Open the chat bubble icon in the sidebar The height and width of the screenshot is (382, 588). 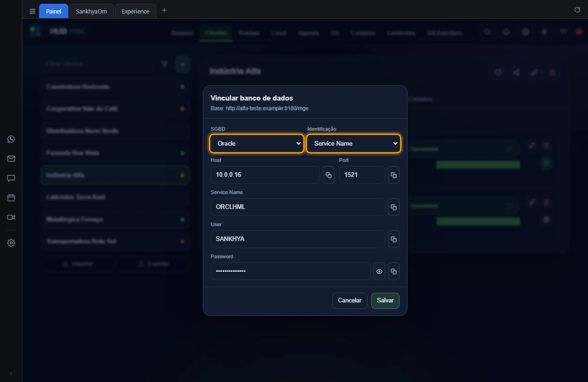coord(11,178)
